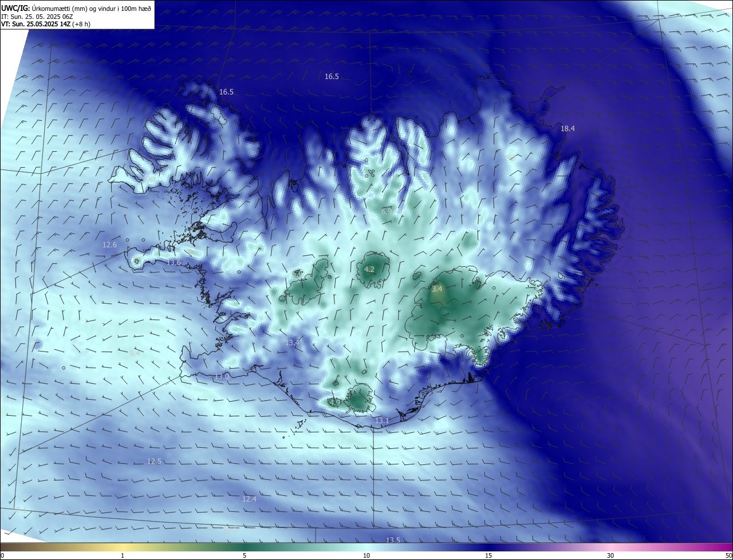The image size is (733, 560).
Task: Click the 6.9 value in north Iceland
Action: pos(387,212)
